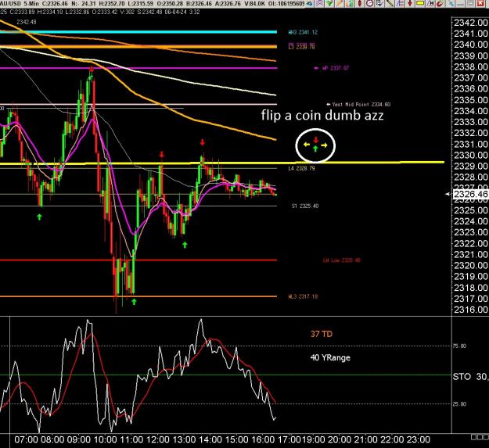489x448 pixels.
Task: Click the 2335.00 price axis value
Action: pyautogui.click(x=471, y=100)
